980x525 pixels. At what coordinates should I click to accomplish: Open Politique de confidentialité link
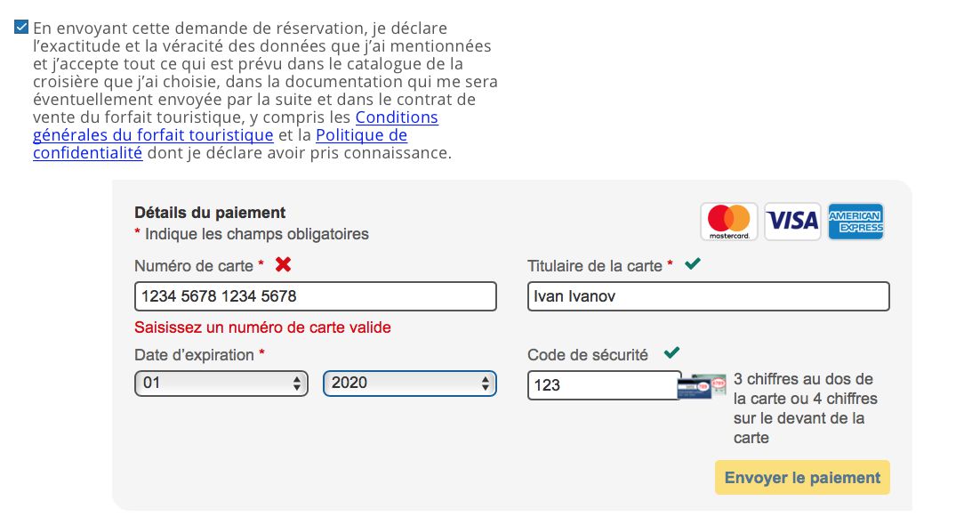point(361,135)
